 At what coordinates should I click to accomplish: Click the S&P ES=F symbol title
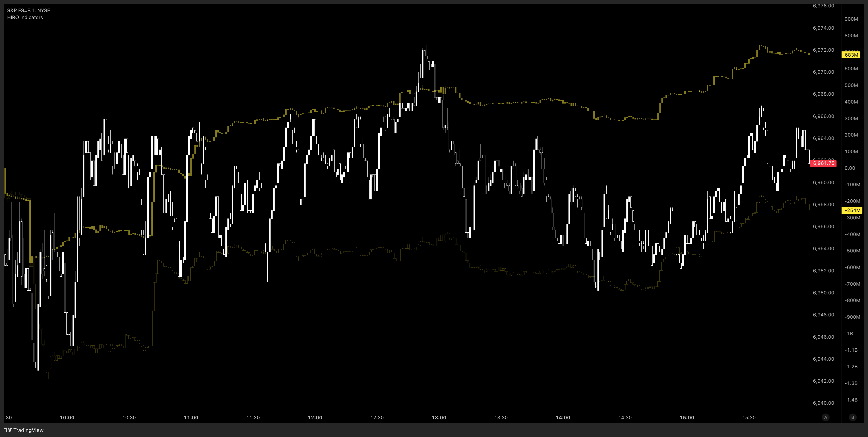click(28, 11)
